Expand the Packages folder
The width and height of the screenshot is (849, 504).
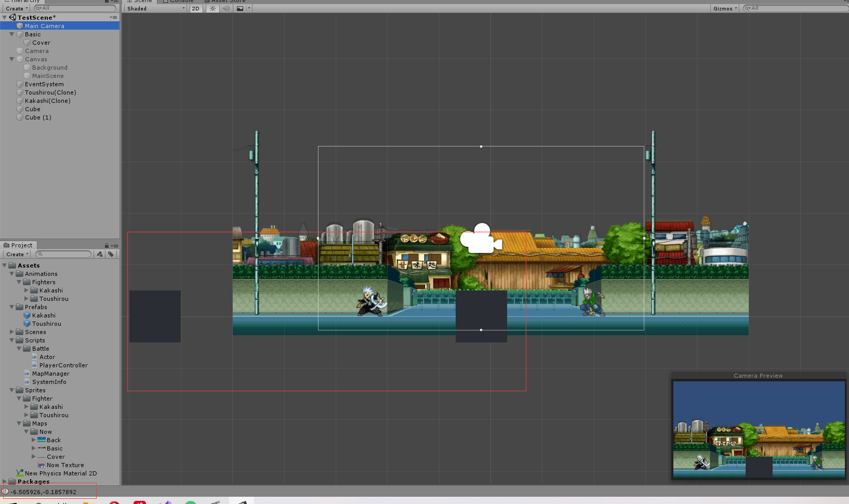(x=5, y=482)
